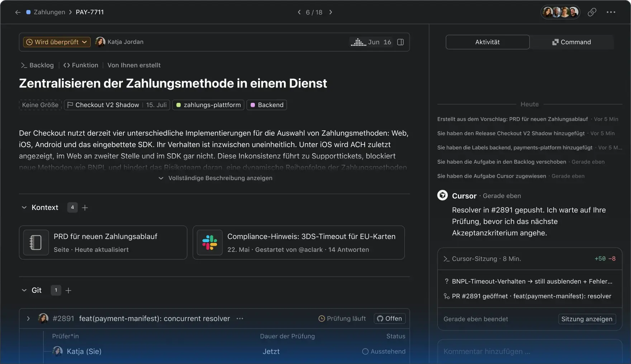
Task: Click the GitHub Offen button
Action: tap(390, 318)
